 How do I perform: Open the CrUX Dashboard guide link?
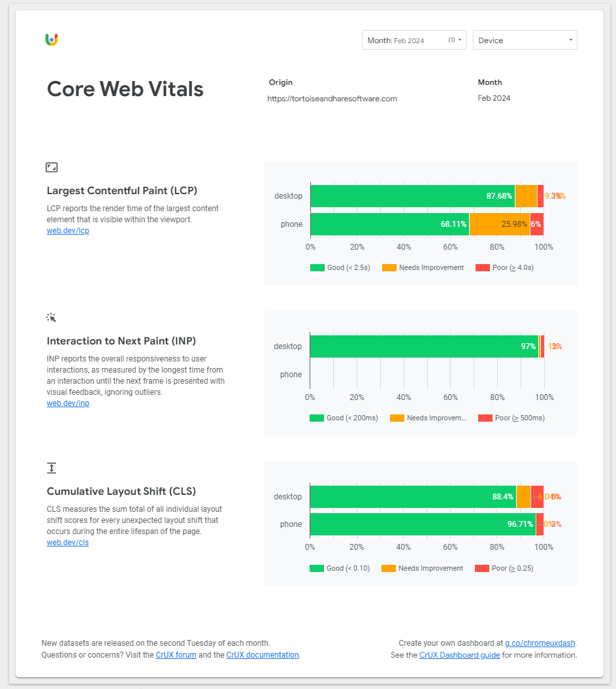[459, 655]
